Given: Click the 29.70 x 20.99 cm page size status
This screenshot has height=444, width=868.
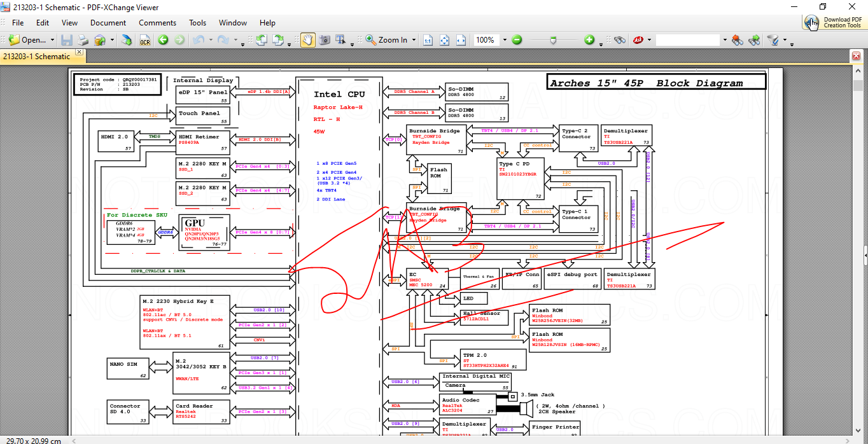Looking at the screenshot, I should (x=33, y=440).
